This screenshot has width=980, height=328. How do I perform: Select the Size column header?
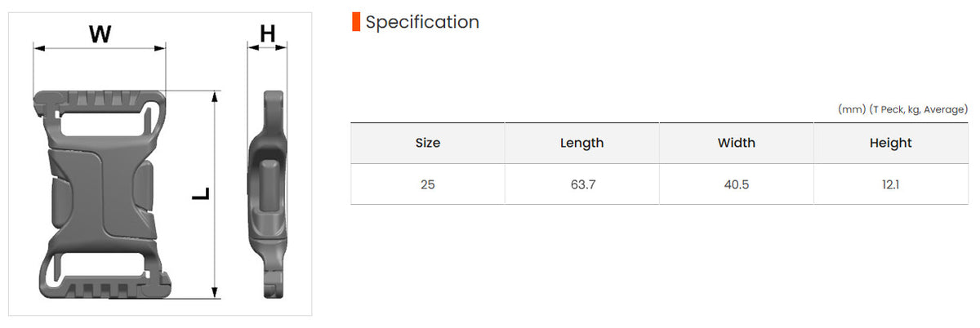[428, 143]
